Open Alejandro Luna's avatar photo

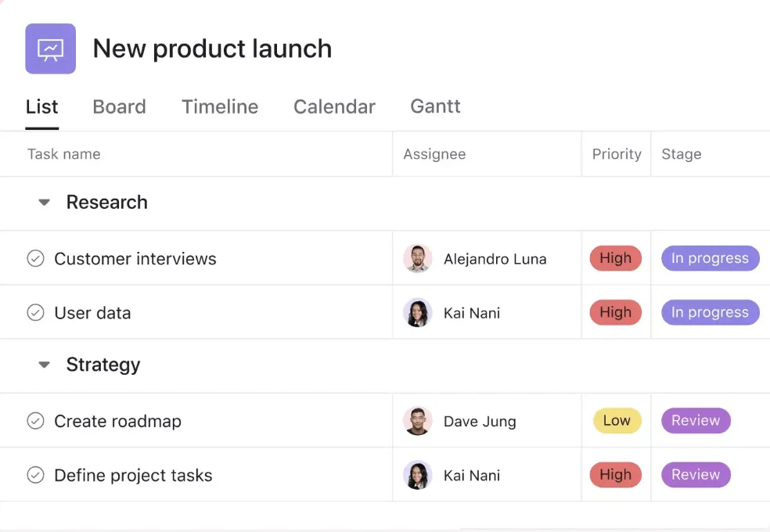(417, 258)
